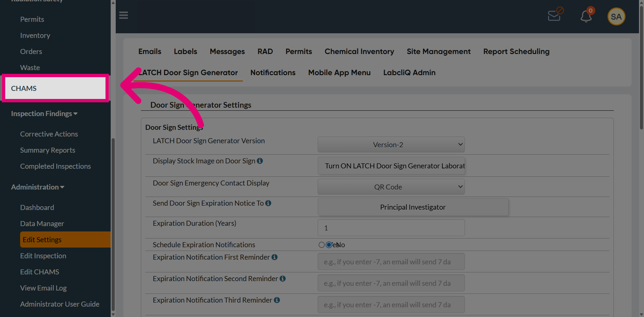Switch to the Messages tab
Screen dimensions: 644x317
pyautogui.click(x=227, y=51)
